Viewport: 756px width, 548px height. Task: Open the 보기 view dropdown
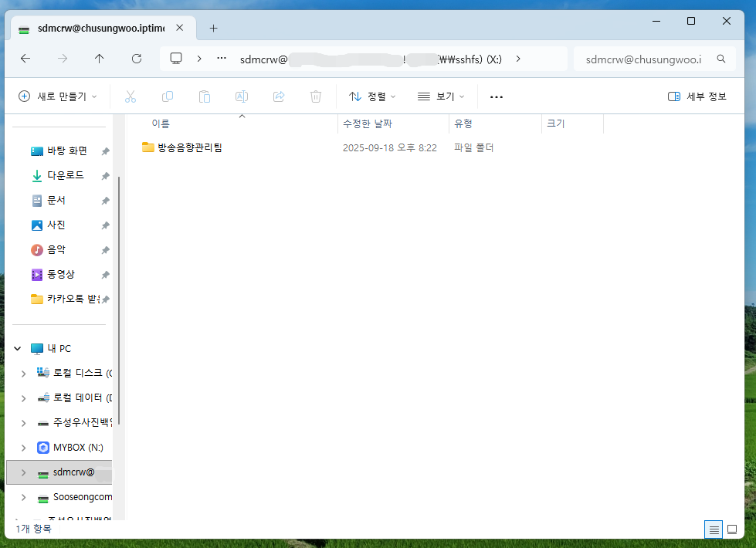click(441, 96)
